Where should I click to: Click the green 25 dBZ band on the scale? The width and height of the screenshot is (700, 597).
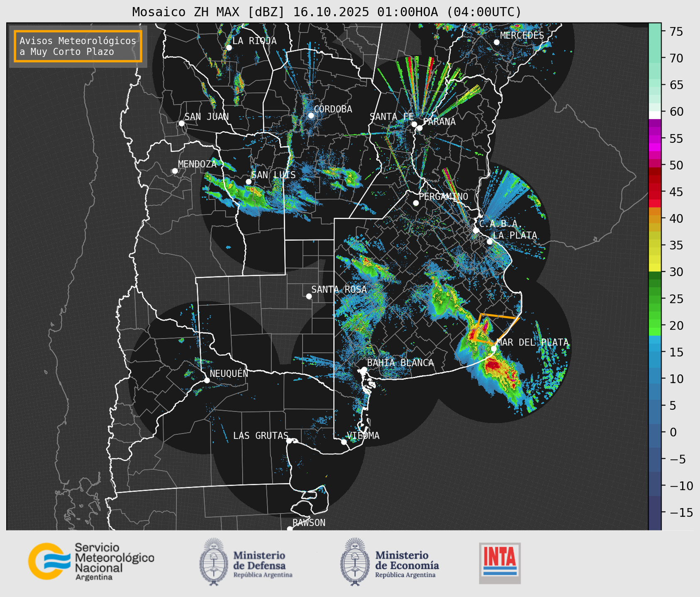pyautogui.click(x=655, y=298)
